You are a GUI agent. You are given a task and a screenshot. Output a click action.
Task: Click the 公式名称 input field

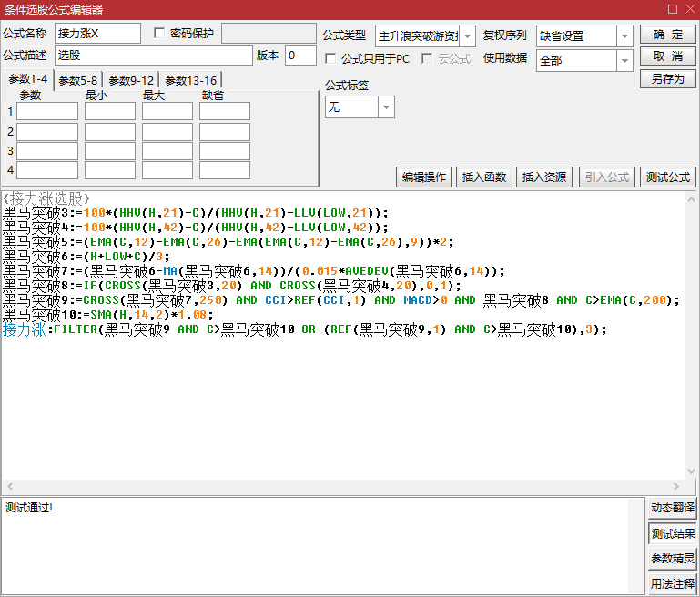97,34
